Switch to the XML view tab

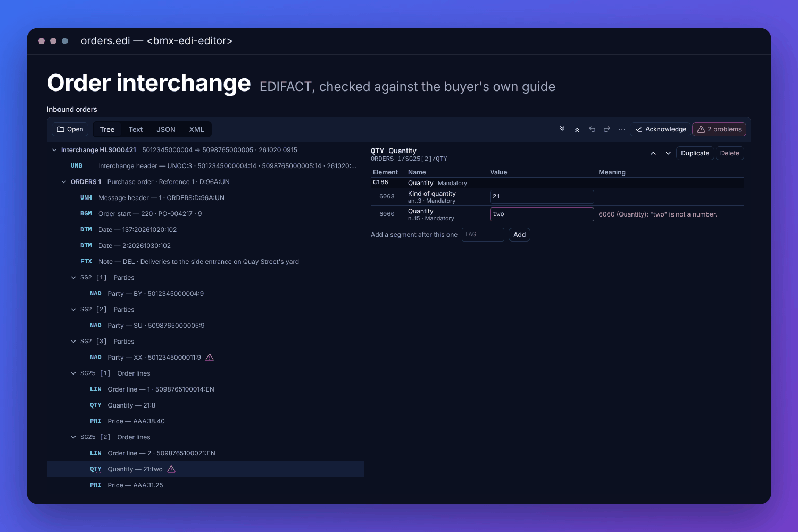[197, 129]
